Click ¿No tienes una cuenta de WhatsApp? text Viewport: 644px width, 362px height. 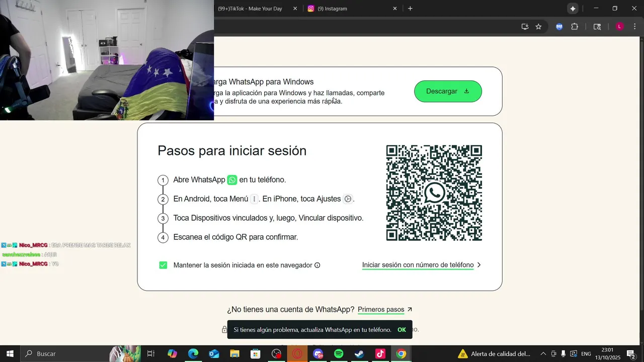[291, 310]
